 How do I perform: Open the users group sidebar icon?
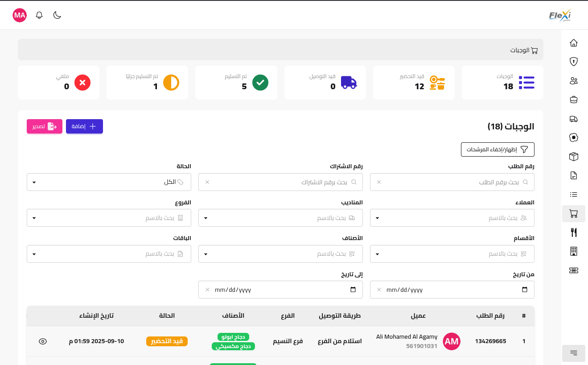pos(574,81)
